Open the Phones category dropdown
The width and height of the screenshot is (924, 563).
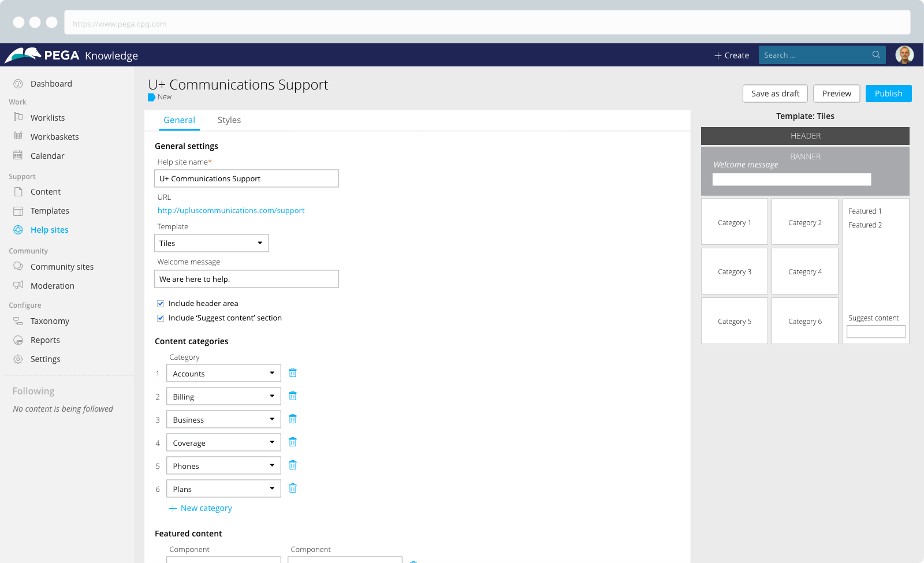point(223,465)
